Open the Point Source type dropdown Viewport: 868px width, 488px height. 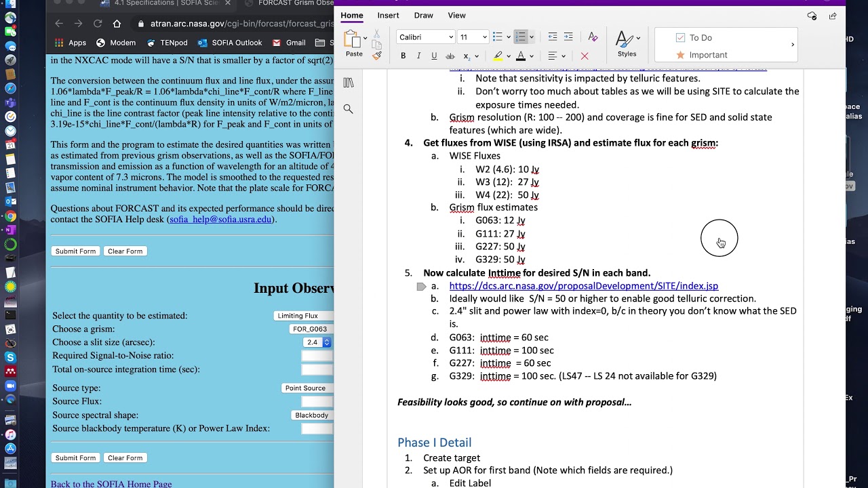coord(308,388)
